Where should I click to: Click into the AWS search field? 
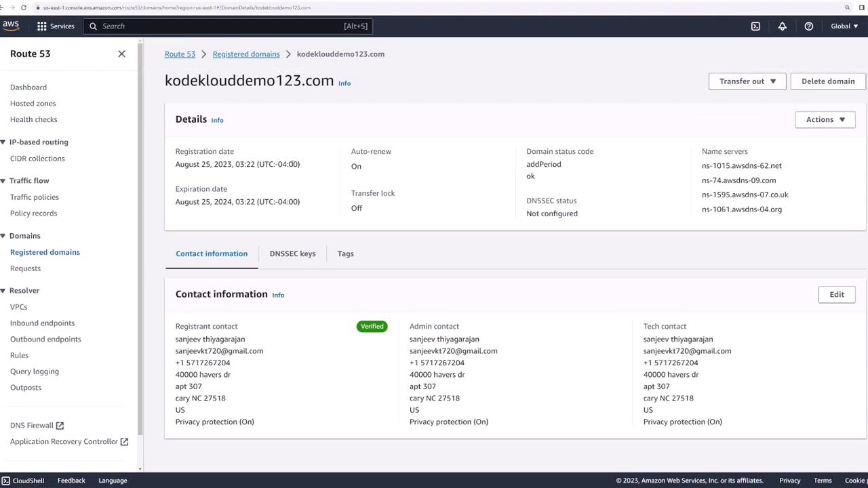click(224, 26)
